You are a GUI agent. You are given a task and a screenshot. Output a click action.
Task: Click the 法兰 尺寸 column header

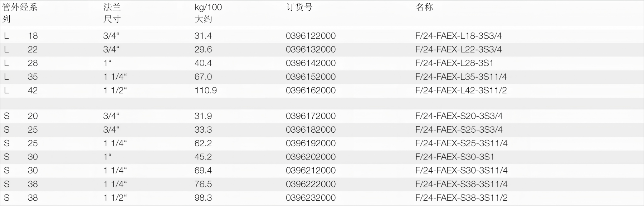112,13
